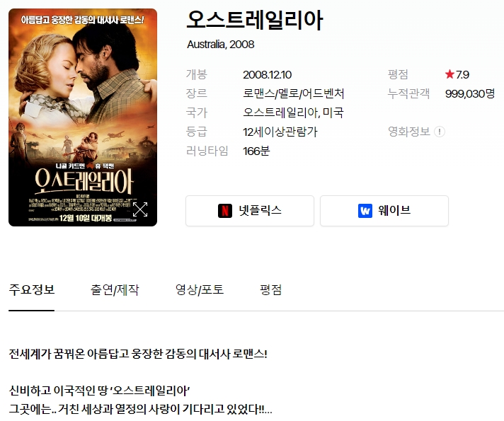Click the 로맨스/멜로/어드벤처 genre text

coord(294,93)
